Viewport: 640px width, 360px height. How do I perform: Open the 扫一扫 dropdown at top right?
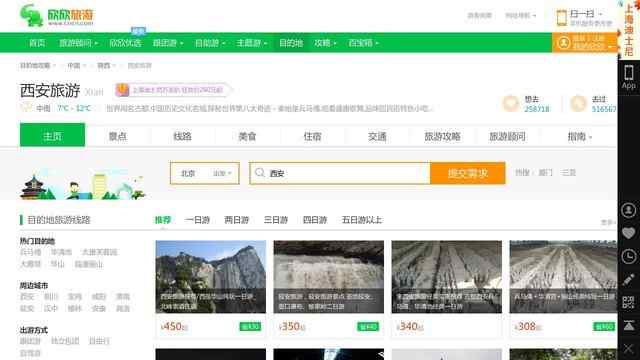[x=586, y=14]
